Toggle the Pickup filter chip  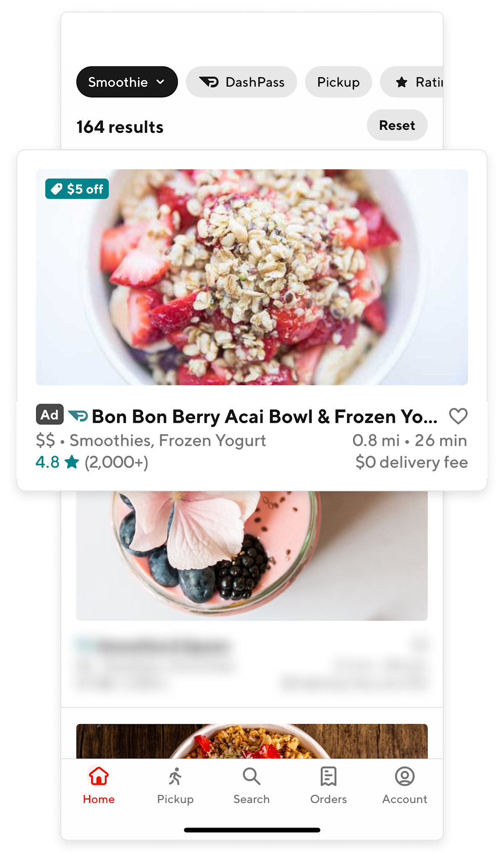339,82
